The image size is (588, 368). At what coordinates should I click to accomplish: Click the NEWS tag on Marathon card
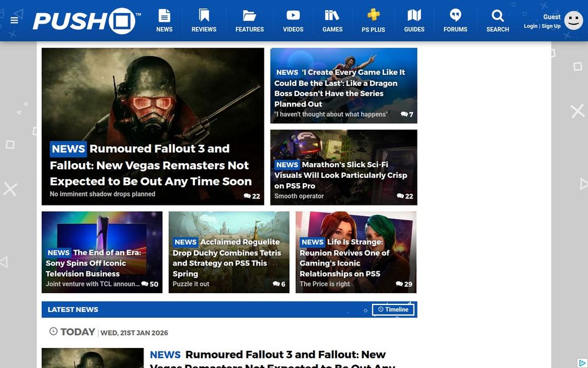tap(288, 165)
